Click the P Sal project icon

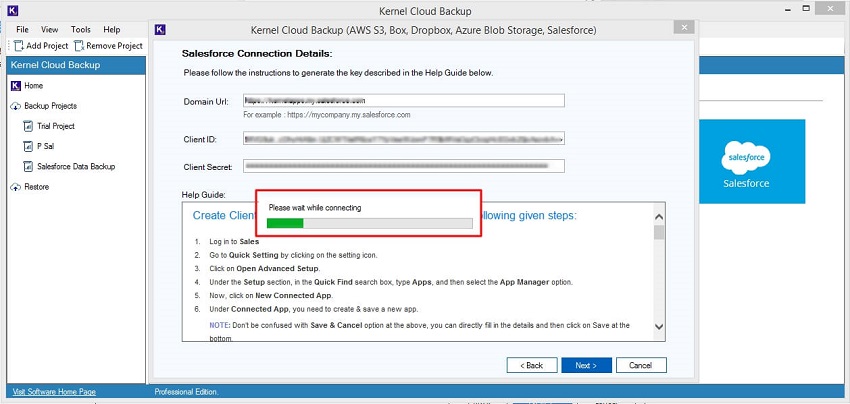pyautogui.click(x=28, y=146)
